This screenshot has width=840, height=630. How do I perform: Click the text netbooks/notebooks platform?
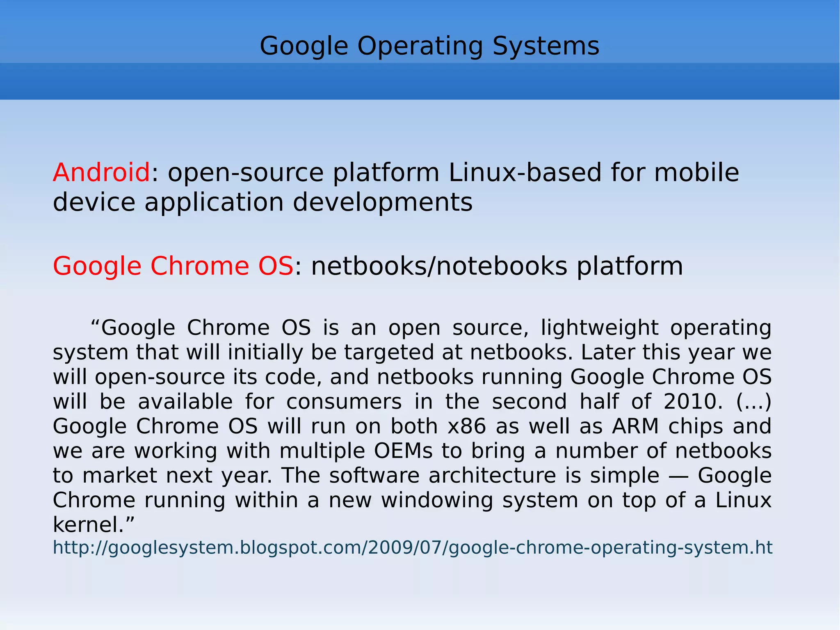click(497, 266)
